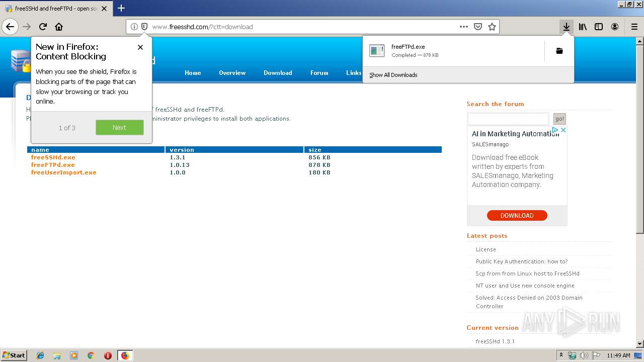Click the go! search button
The image size is (644, 362).
[x=559, y=119]
